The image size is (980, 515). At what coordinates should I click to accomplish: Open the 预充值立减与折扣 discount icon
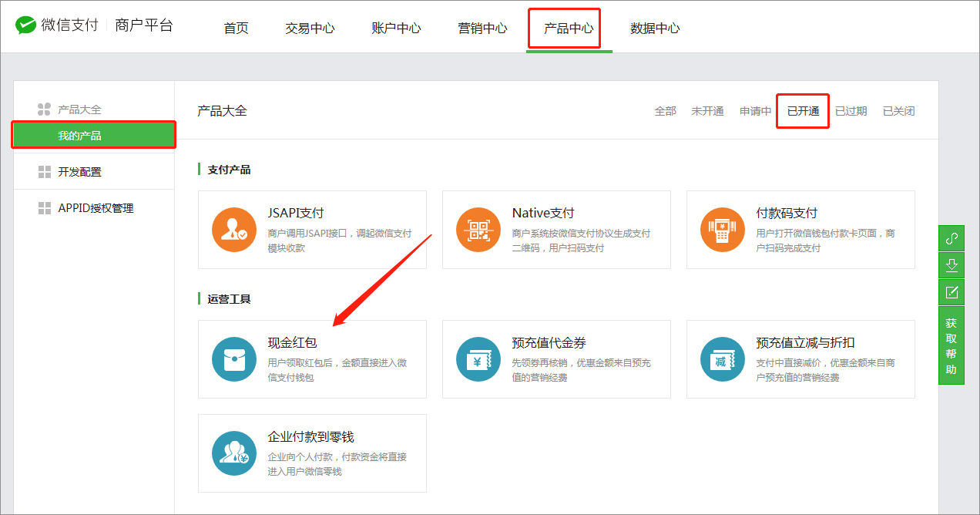(723, 359)
